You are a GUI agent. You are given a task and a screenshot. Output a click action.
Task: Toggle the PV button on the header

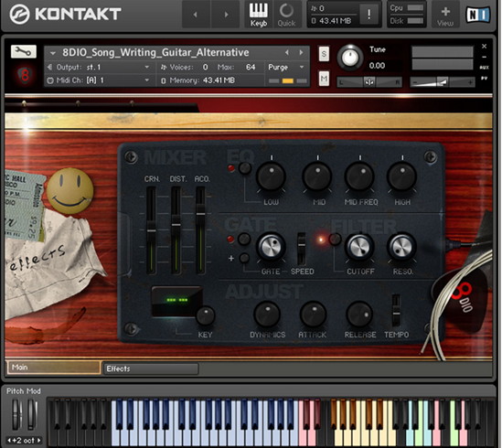[x=484, y=78]
